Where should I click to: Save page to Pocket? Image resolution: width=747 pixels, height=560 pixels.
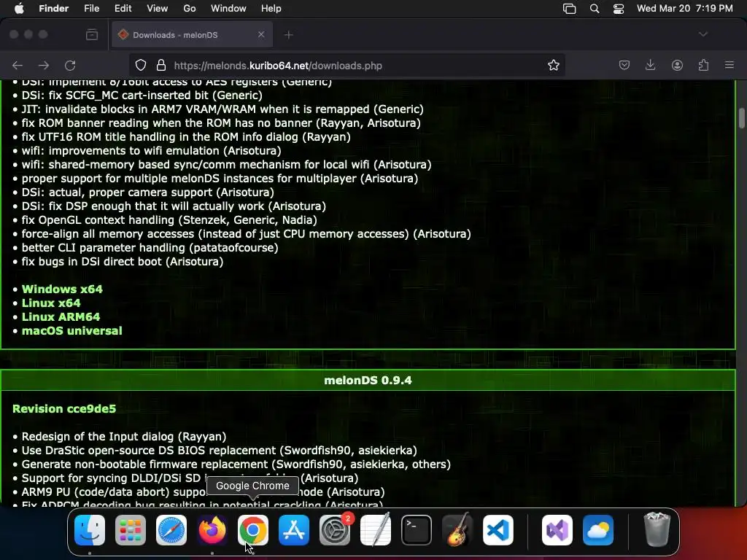click(624, 65)
